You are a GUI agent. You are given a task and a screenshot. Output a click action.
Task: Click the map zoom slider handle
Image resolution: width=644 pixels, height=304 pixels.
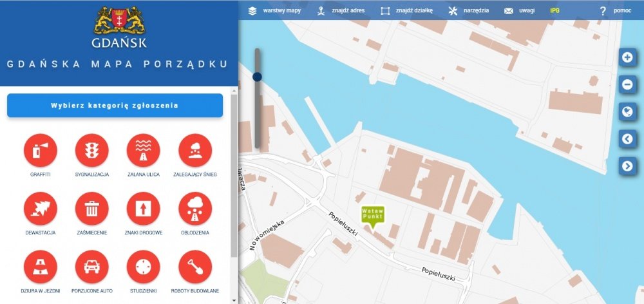pyautogui.click(x=258, y=77)
